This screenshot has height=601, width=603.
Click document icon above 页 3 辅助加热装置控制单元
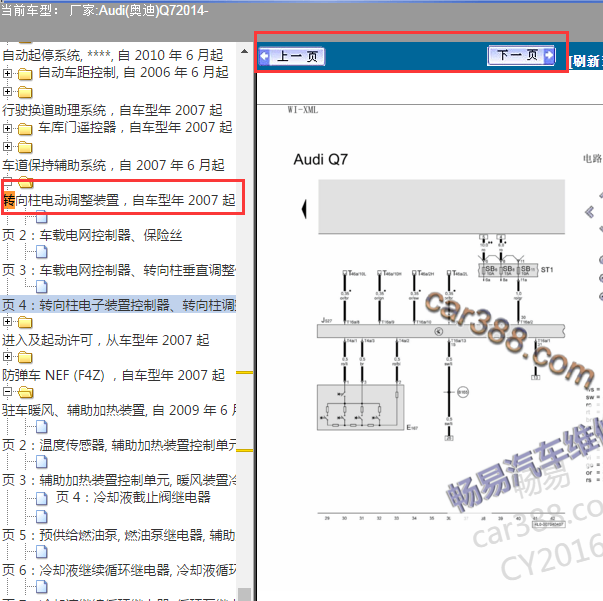pos(42,462)
